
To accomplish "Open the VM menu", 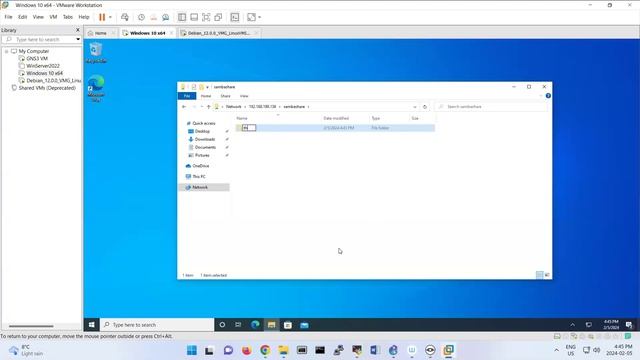I will (53, 17).
